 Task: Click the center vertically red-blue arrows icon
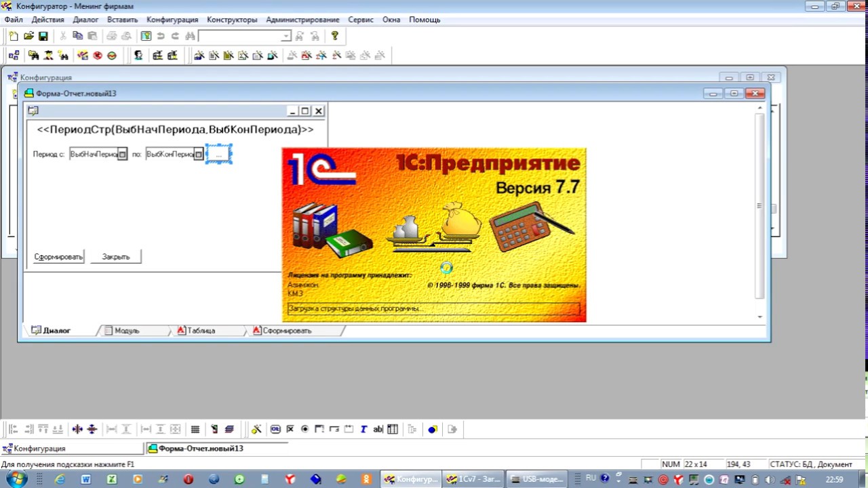point(92,429)
